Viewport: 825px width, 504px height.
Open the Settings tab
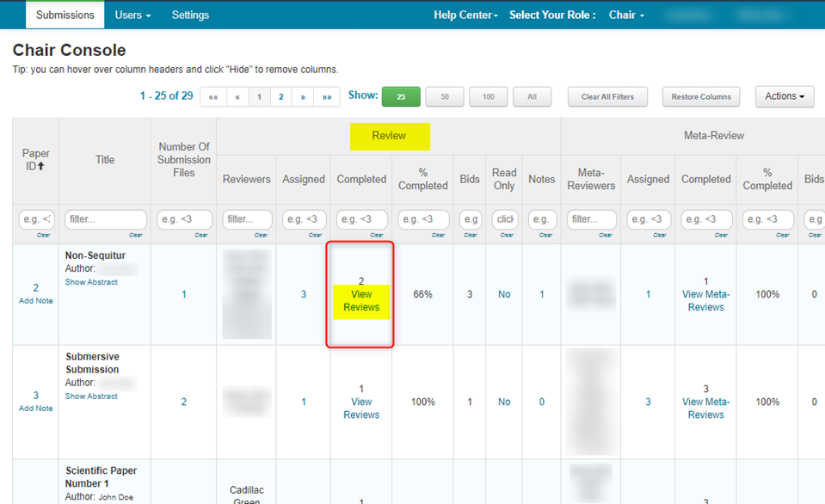pyautogui.click(x=190, y=15)
